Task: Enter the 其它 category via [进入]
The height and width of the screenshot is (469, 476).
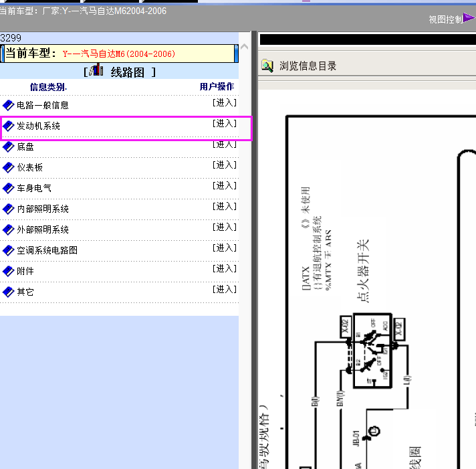Action: 225,290
